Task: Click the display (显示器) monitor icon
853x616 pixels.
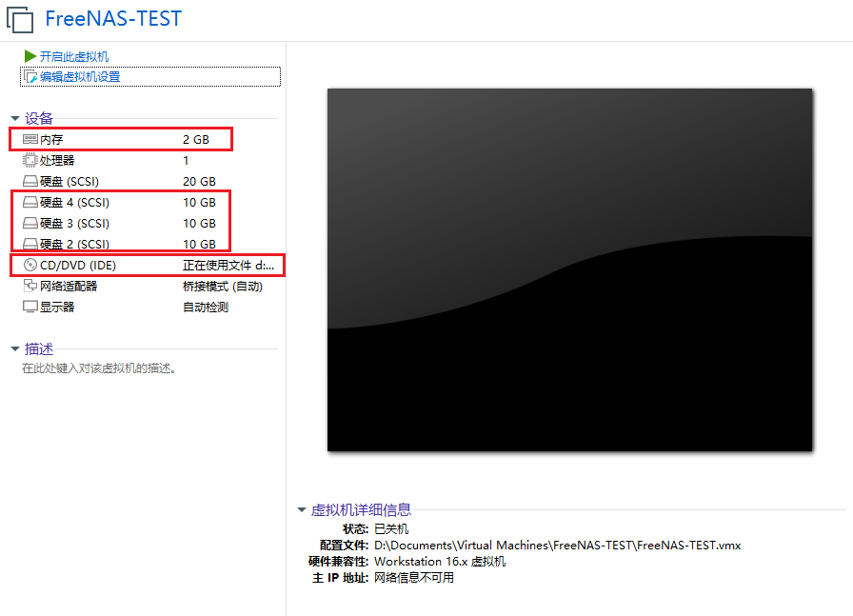Action: click(30, 307)
